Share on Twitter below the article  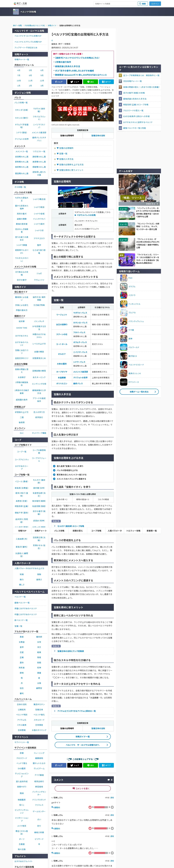click(x=74, y=765)
